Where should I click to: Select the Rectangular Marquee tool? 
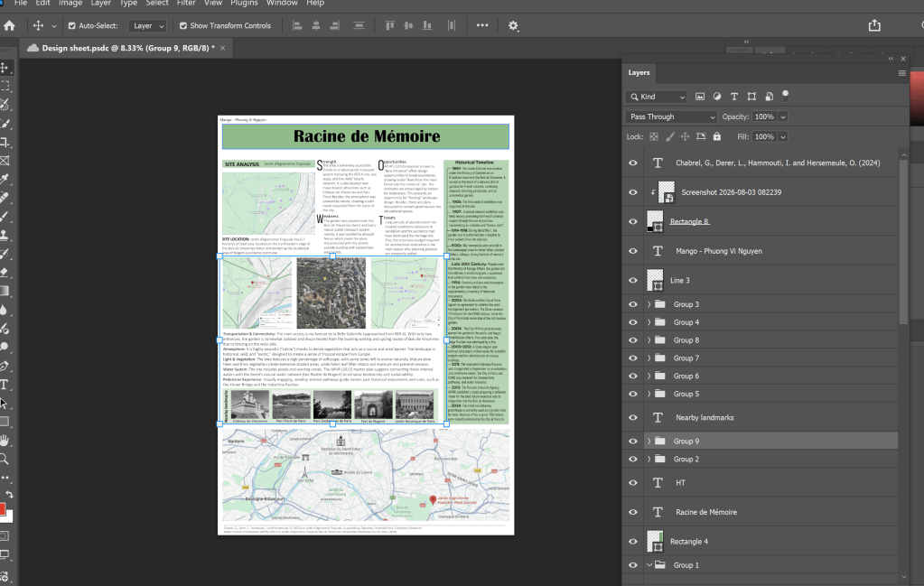coord(5,86)
